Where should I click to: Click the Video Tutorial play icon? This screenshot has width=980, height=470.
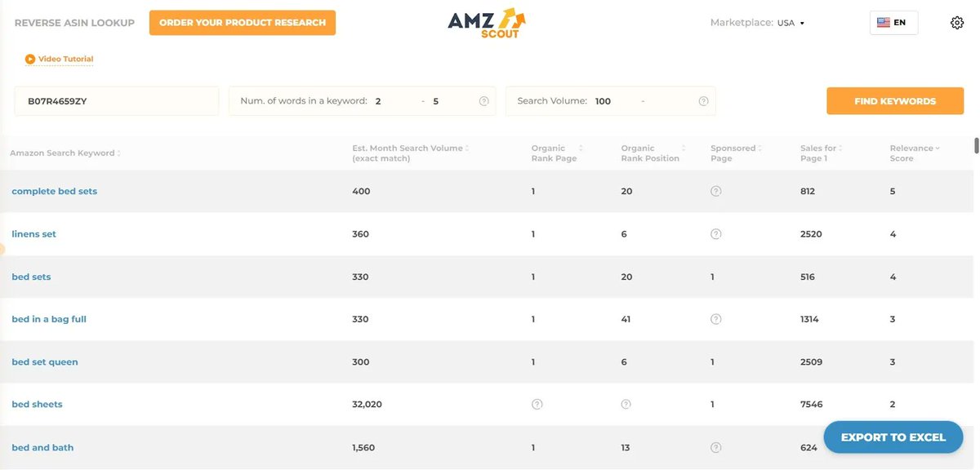pyautogui.click(x=30, y=59)
